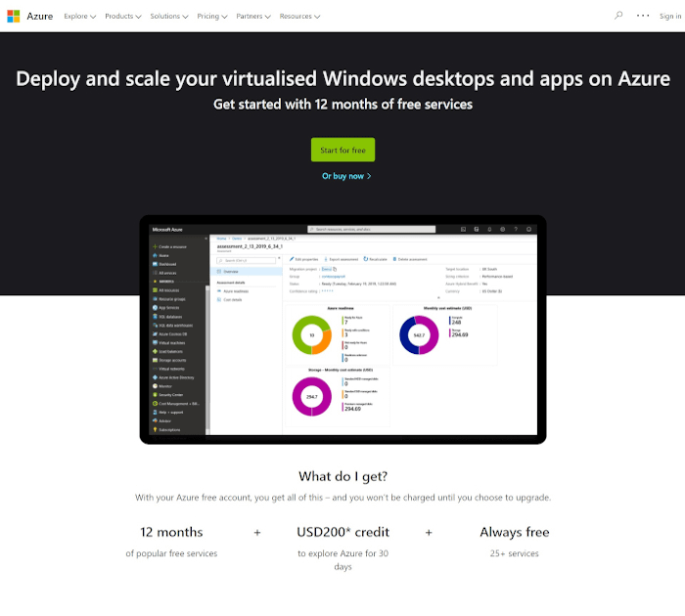
Task: Click Delete assessment in the portal toolbar
Action: 409,259
